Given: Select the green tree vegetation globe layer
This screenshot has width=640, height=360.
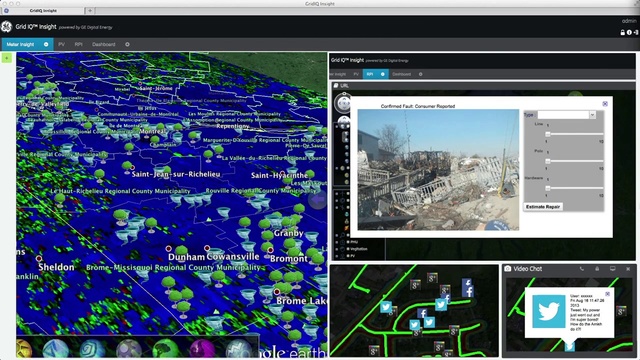Looking at the screenshot, I should (165, 350).
